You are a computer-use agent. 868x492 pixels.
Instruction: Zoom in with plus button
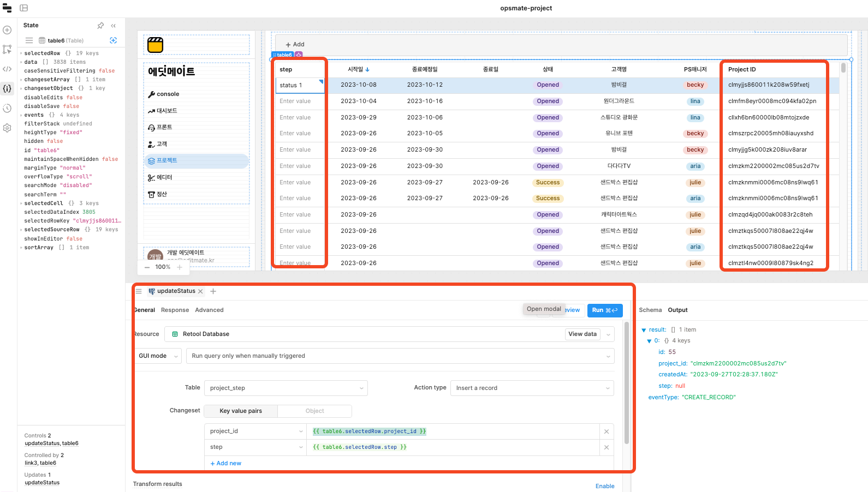tap(180, 267)
